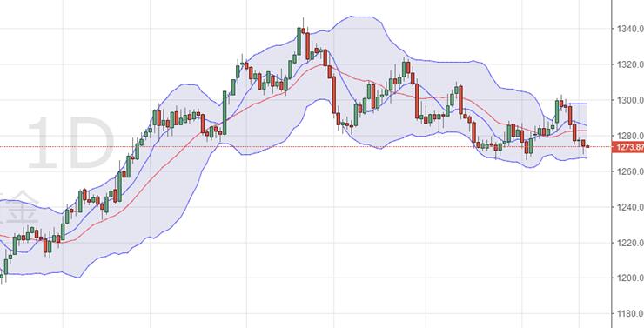This screenshot has width=644, height=328.
Task: Click the vertical price scale axis line
Action: pos(612,164)
